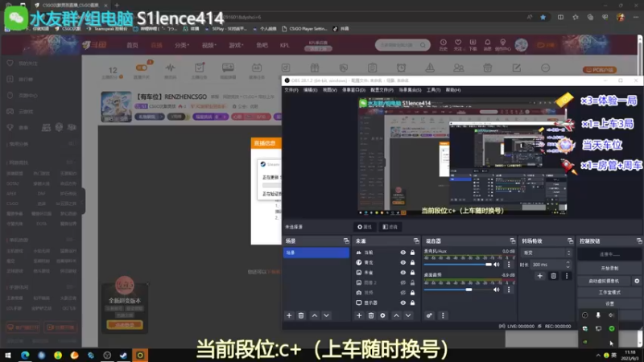Screen dimensions: 644x362
Task: Open transition properties dots in 转场特效
Action: click(567, 276)
